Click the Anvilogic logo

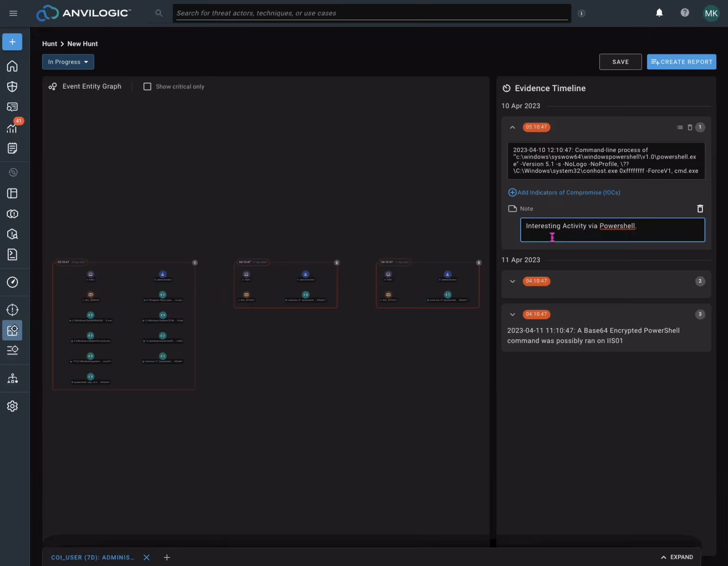click(x=84, y=13)
